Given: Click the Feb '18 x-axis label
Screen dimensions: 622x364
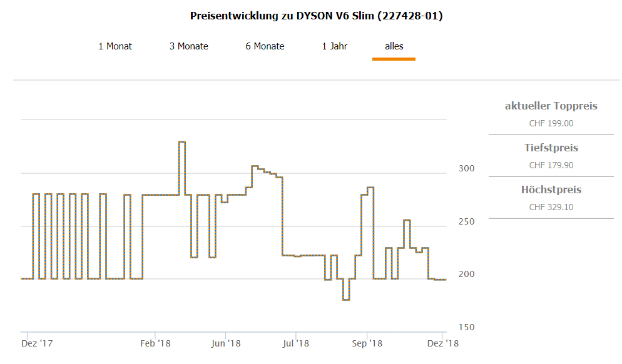Looking at the screenshot, I should pyautogui.click(x=155, y=343).
